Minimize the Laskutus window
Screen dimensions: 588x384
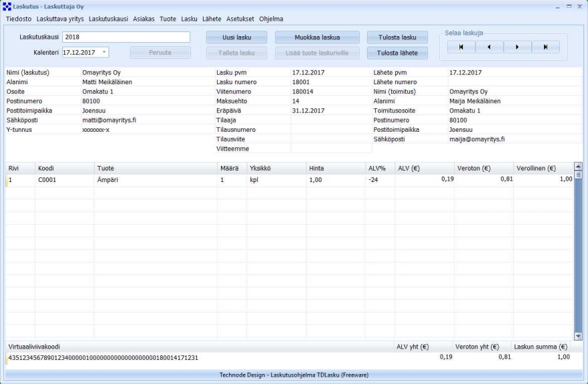pos(558,7)
